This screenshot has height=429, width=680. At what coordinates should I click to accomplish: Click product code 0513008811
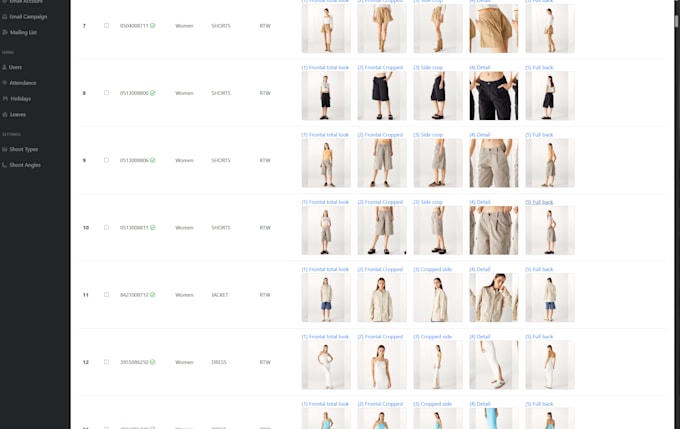coord(134,227)
